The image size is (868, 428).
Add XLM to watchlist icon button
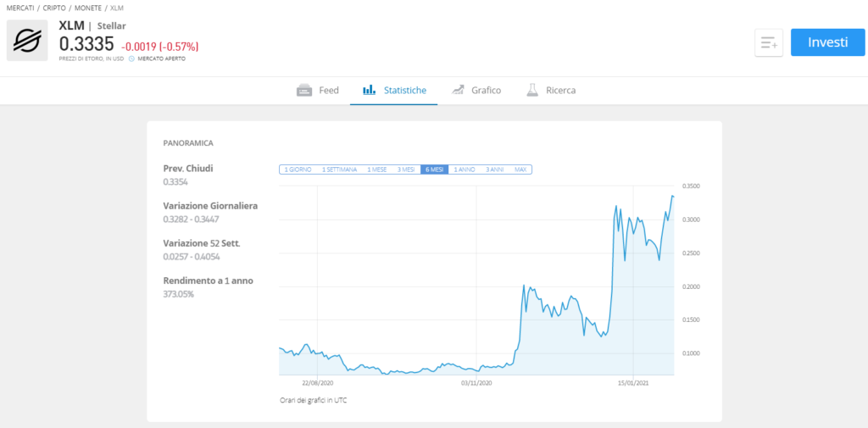(x=769, y=42)
